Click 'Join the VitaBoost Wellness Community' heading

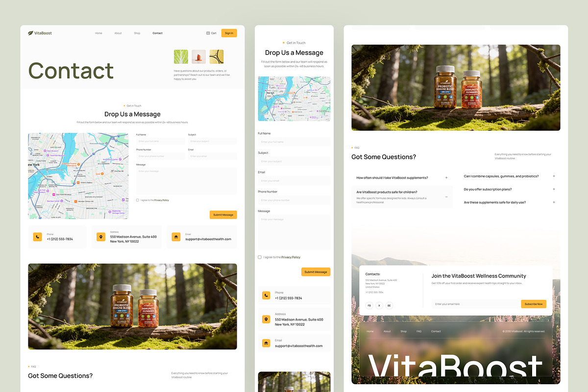click(479, 276)
